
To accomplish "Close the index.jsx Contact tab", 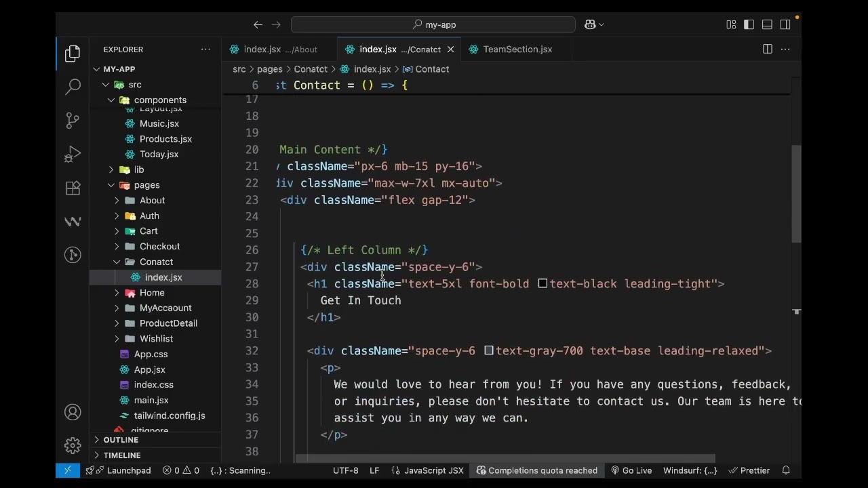I will point(450,49).
